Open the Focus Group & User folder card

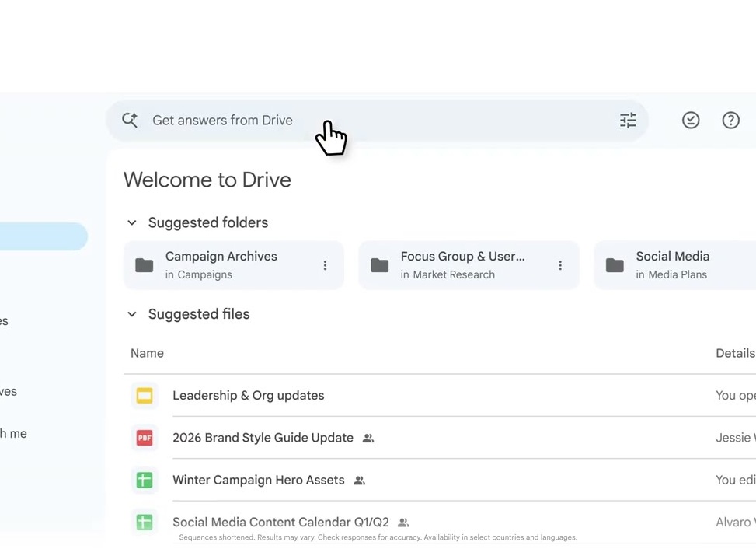coord(469,265)
